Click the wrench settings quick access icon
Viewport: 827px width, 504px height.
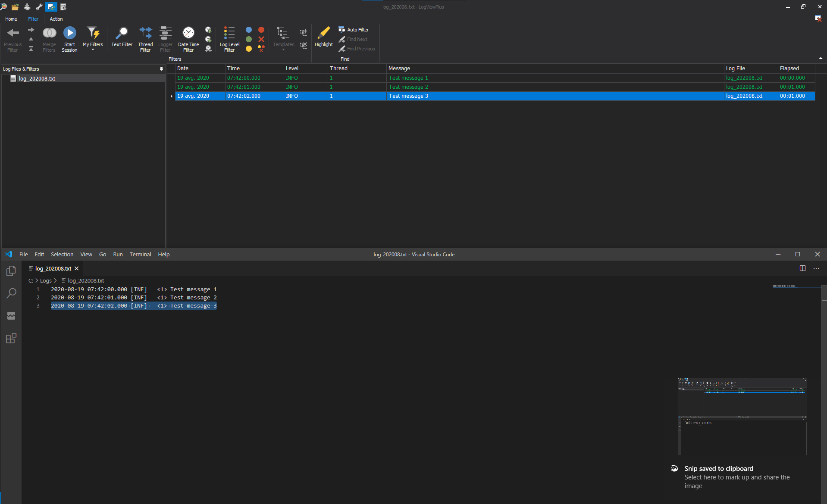[39, 7]
